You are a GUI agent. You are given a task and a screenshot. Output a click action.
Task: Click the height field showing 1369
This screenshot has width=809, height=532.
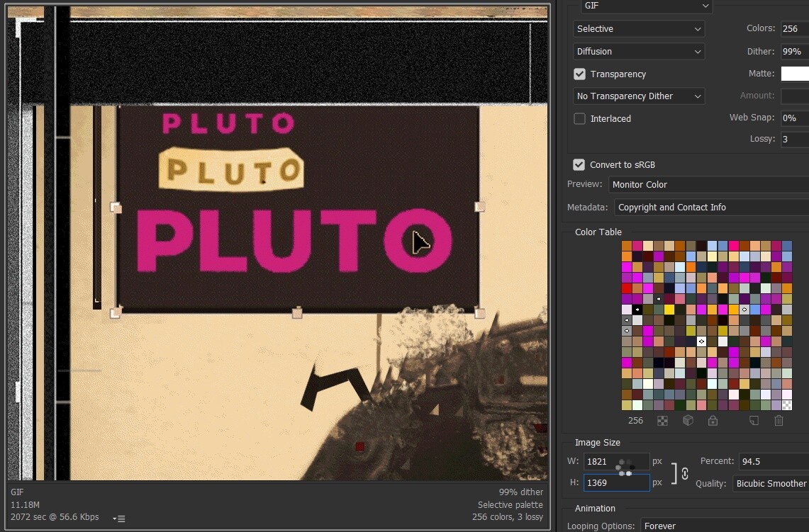coord(616,483)
